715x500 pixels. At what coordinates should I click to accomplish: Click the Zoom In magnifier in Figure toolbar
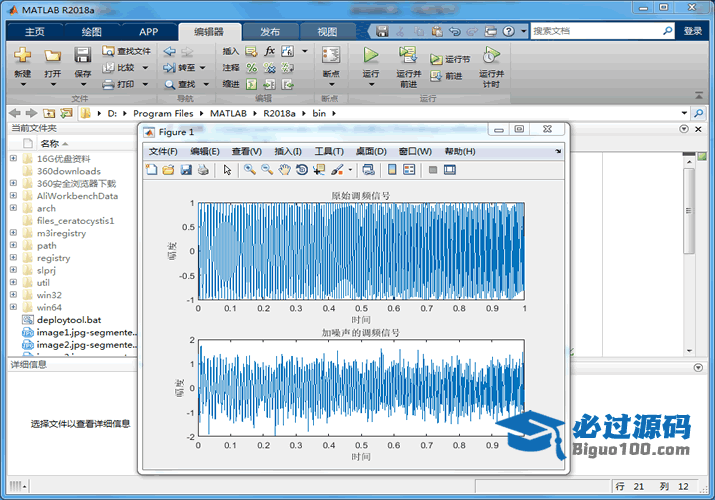point(249,170)
